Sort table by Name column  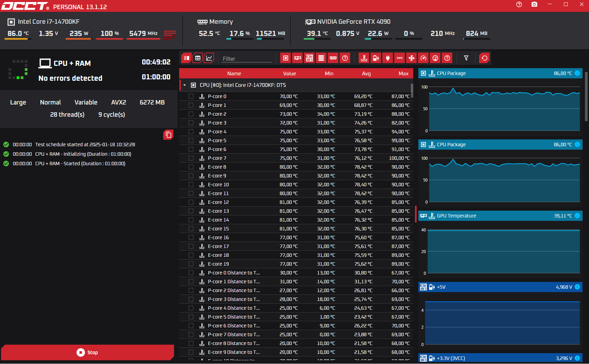pyautogui.click(x=234, y=74)
